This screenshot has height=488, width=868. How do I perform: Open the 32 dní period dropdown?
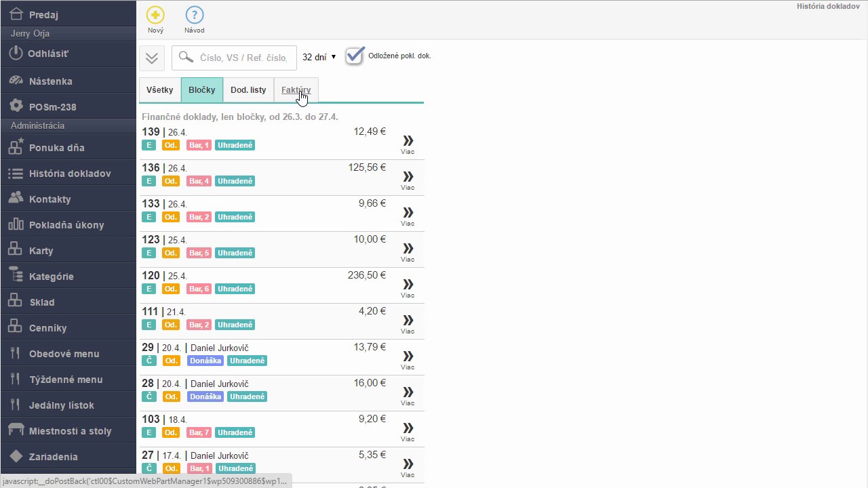pyautogui.click(x=319, y=58)
